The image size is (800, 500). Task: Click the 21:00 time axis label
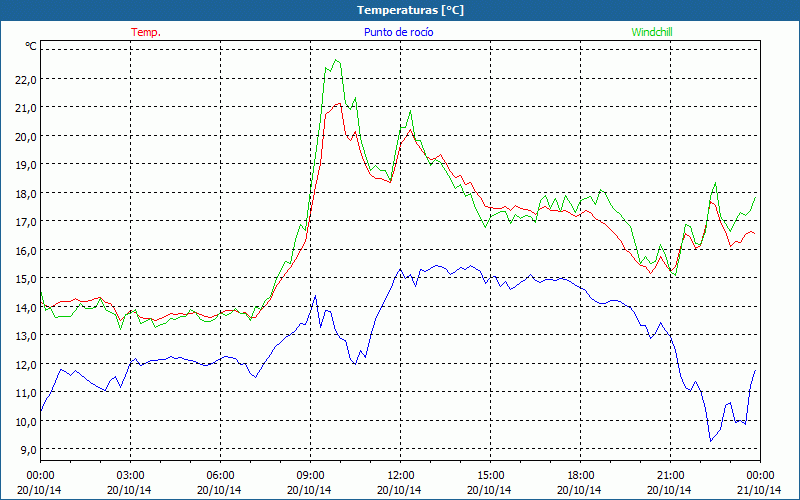pos(670,476)
